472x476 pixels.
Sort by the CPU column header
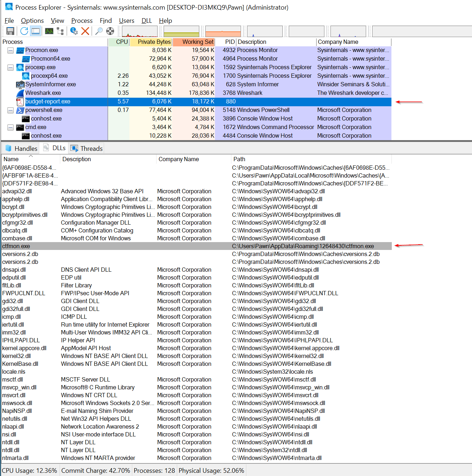[119, 42]
